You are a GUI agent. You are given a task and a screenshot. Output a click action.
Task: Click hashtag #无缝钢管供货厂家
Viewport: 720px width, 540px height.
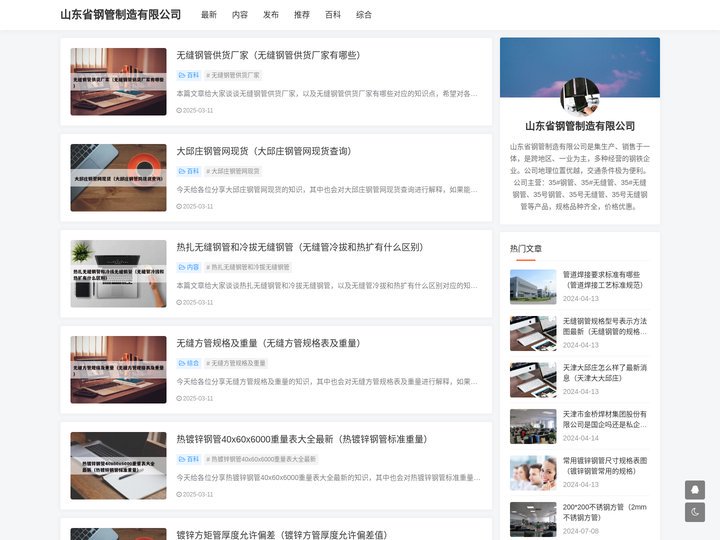[x=233, y=75]
